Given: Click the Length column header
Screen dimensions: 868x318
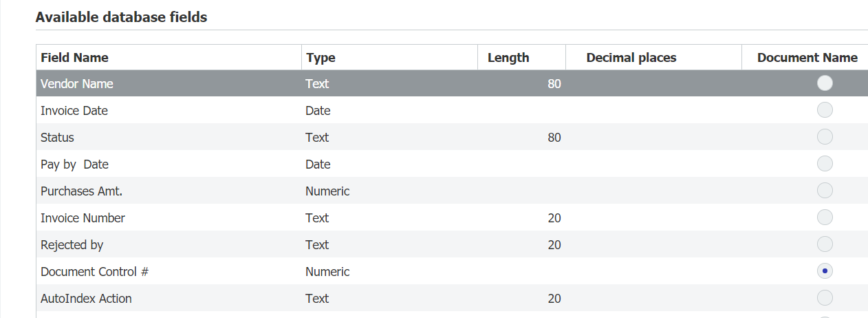Looking at the screenshot, I should click(508, 58).
